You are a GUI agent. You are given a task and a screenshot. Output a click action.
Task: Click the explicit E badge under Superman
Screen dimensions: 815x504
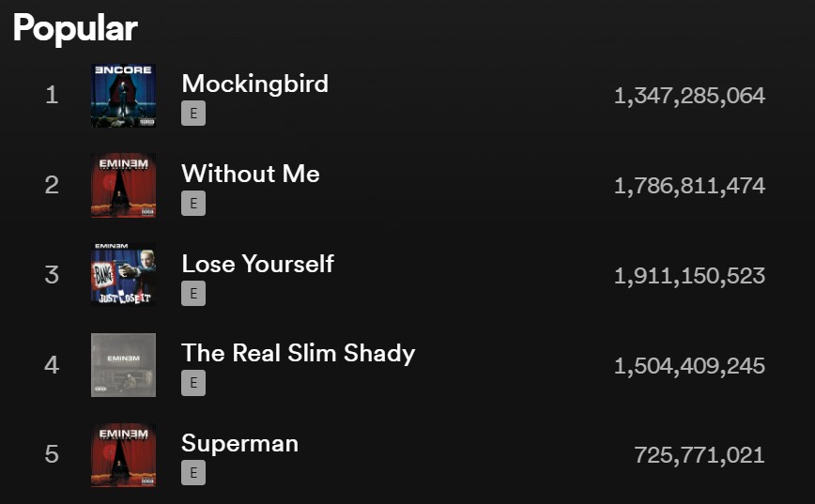point(193,473)
